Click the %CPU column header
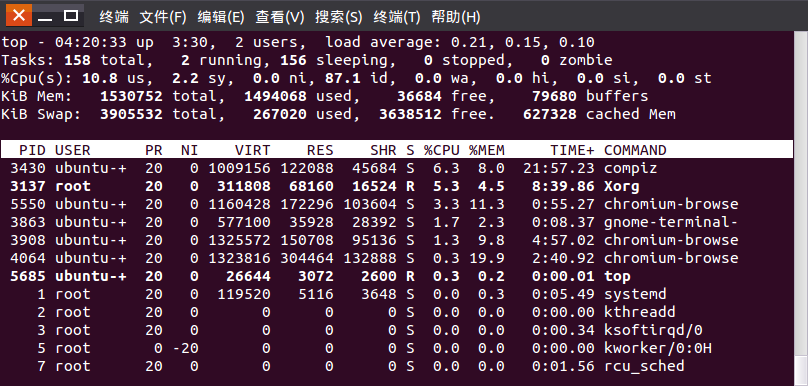 point(442,150)
